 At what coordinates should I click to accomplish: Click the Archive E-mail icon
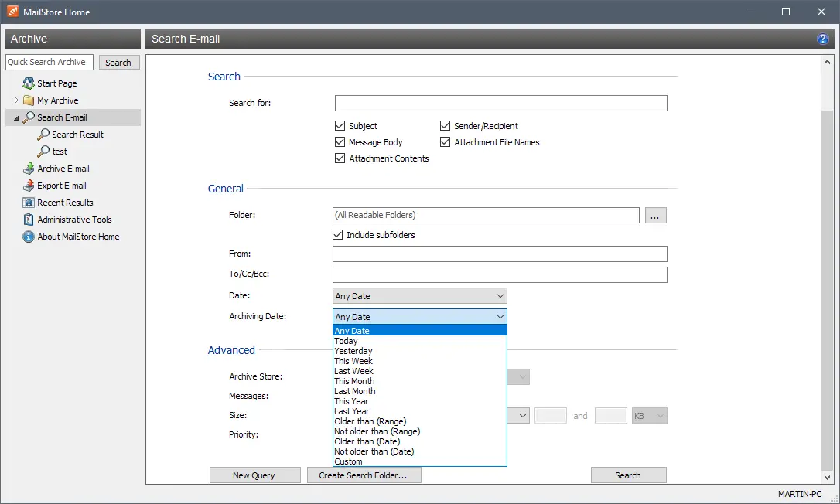(x=29, y=169)
